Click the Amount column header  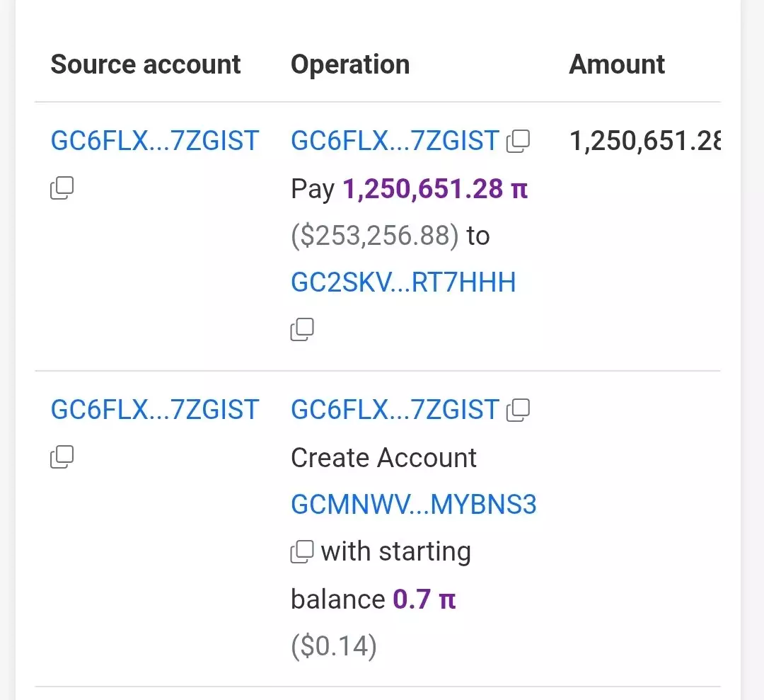[616, 64]
